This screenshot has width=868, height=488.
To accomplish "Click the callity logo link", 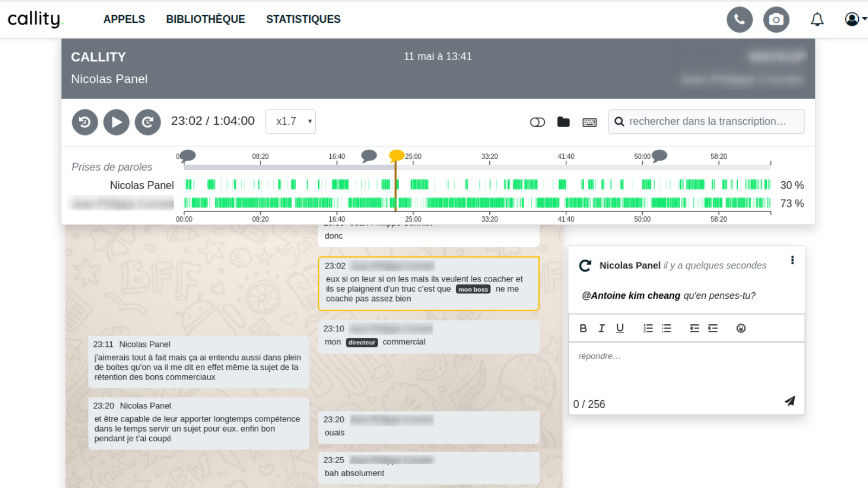I will (x=36, y=19).
